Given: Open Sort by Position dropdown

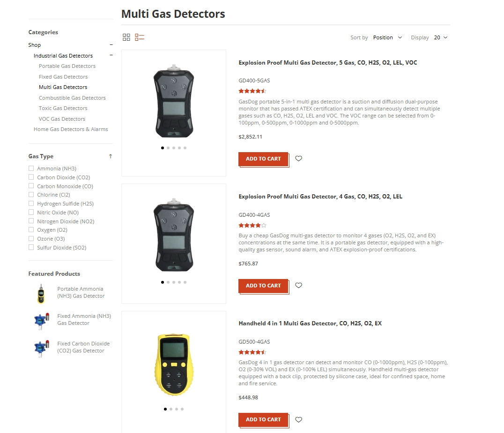Looking at the screenshot, I should (x=387, y=37).
